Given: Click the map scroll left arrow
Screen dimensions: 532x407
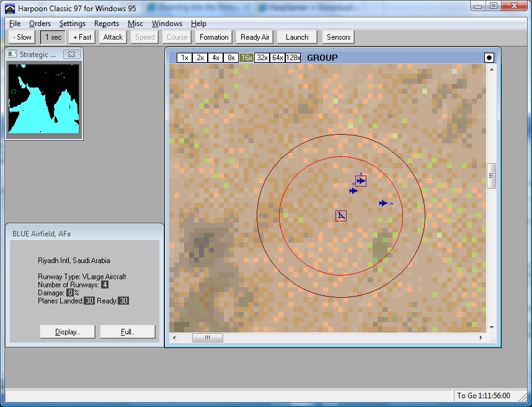Looking at the screenshot, I should 174,338.
